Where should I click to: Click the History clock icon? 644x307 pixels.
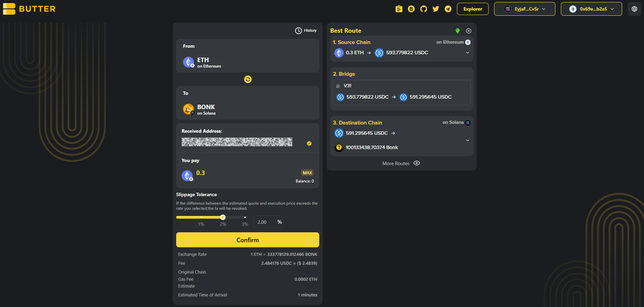click(298, 30)
